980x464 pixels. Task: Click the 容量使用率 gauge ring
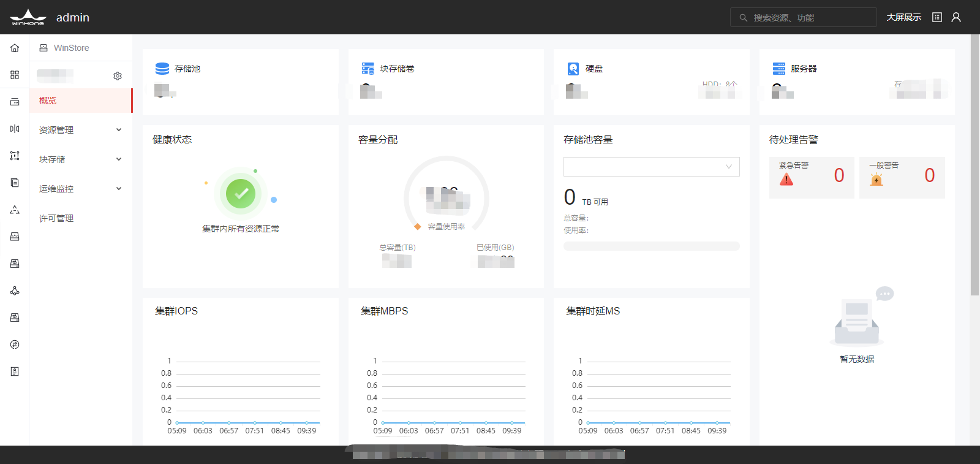coord(447,194)
